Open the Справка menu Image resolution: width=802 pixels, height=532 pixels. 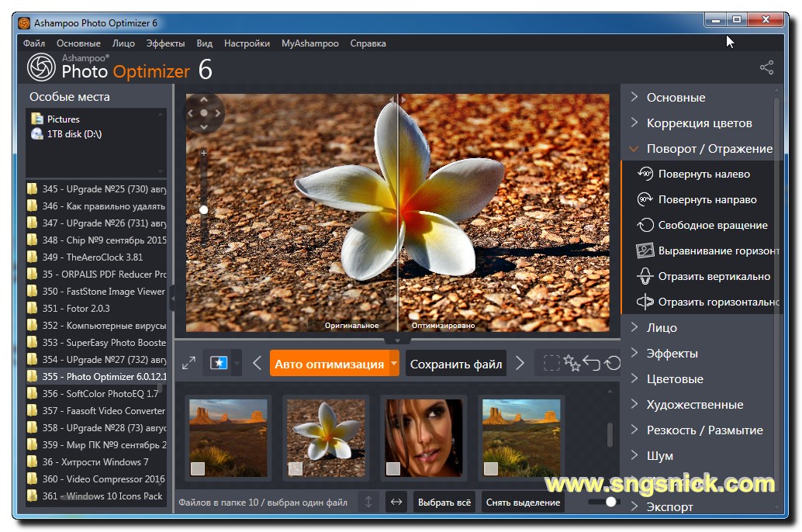coord(368,43)
